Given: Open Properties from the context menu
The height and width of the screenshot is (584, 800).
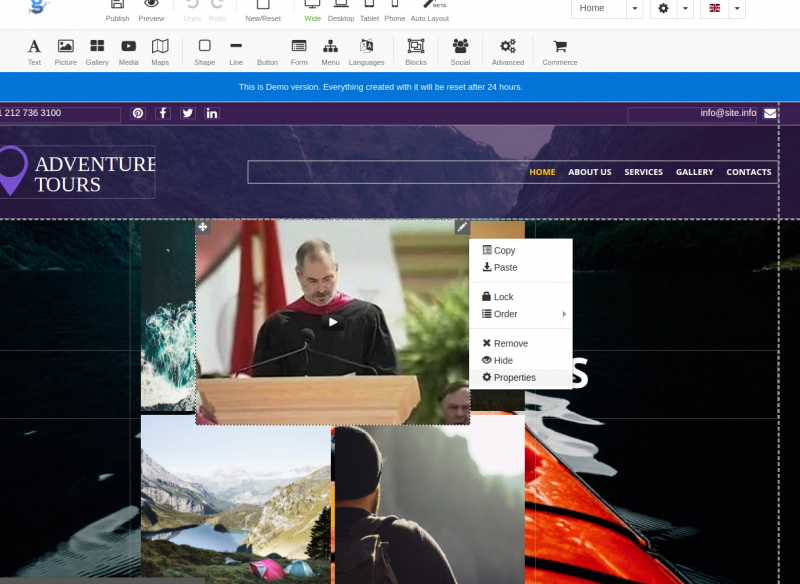Looking at the screenshot, I should coord(520,377).
